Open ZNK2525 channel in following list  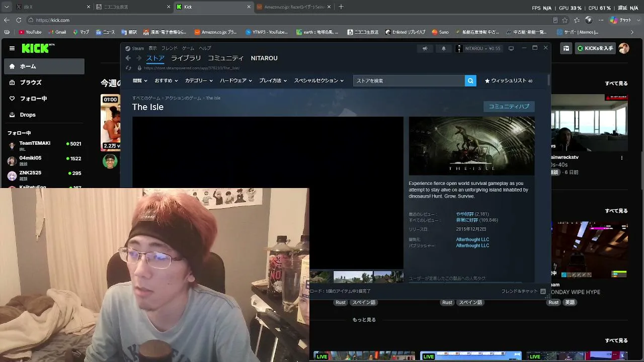pyautogui.click(x=44, y=175)
